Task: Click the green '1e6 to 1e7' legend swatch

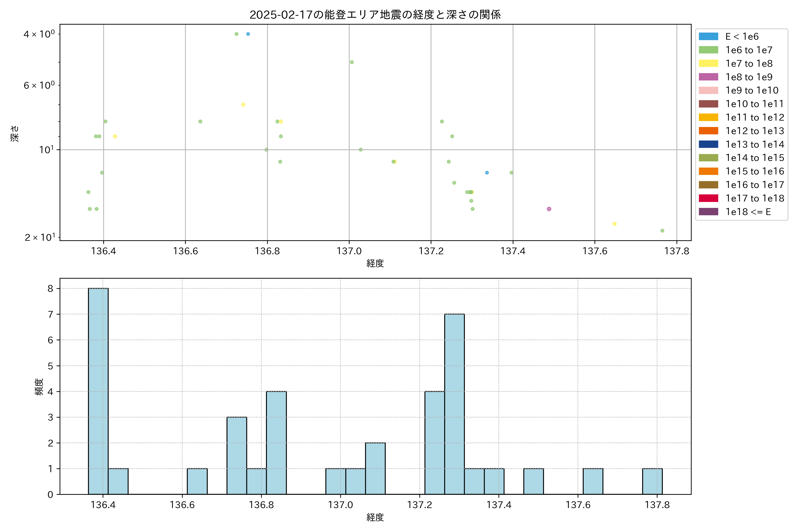Action: point(708,50)
